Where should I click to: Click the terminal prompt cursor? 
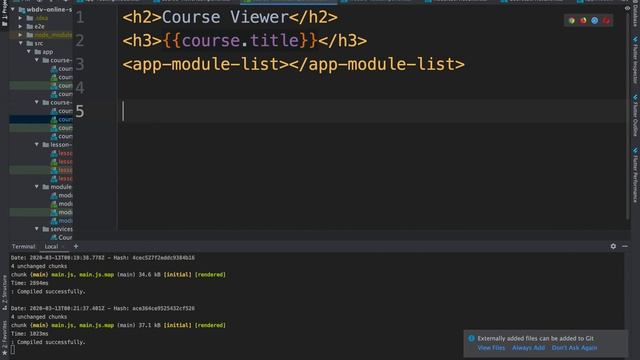13,350
